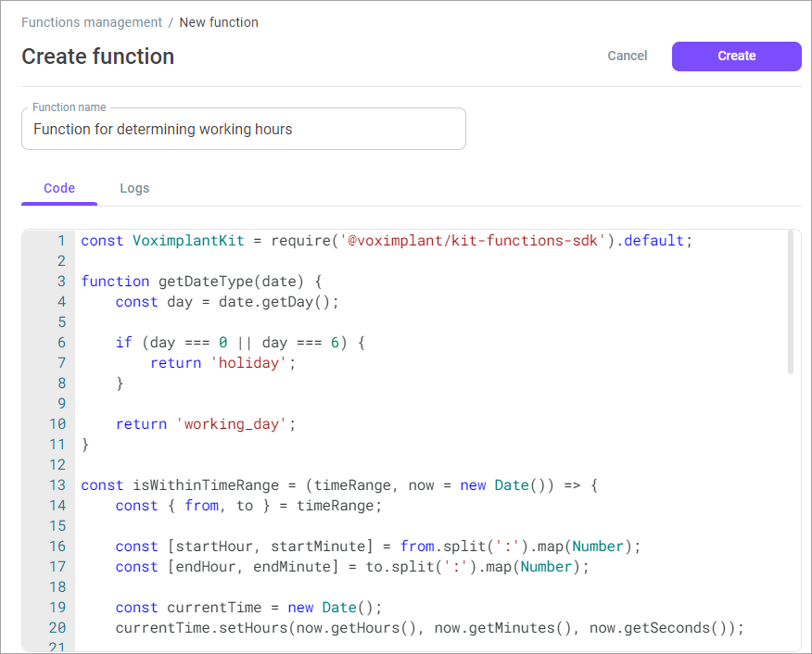Viewport: 812px width, 654px height.
Task: Click line number 10 in gutter
Action: pyautogui.click(x=57, y=424)
